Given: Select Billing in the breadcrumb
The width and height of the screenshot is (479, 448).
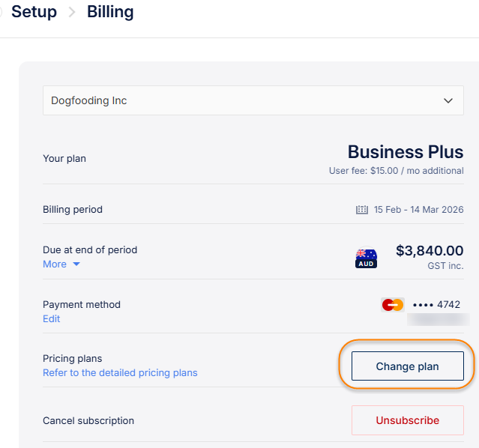Looking at the screenshot, I should 110,12.
